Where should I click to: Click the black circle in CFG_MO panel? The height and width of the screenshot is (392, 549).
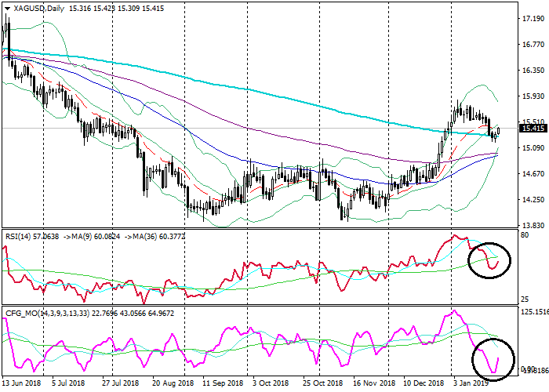pos(496,359)
